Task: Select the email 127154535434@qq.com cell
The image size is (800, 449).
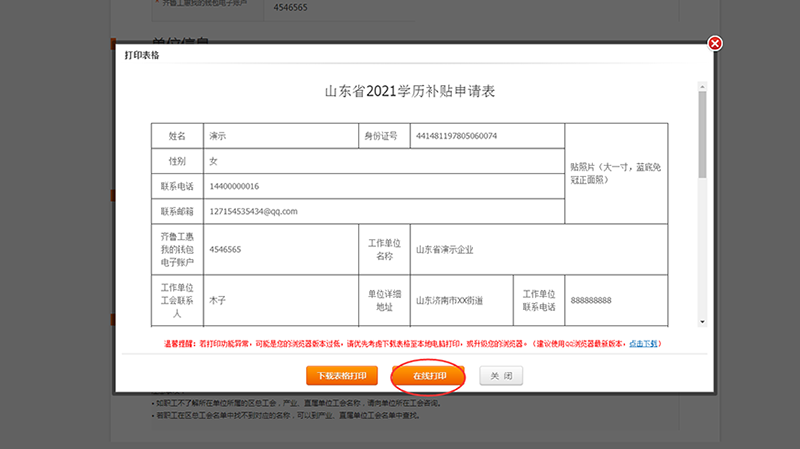Action: click(x=384, y=211)
